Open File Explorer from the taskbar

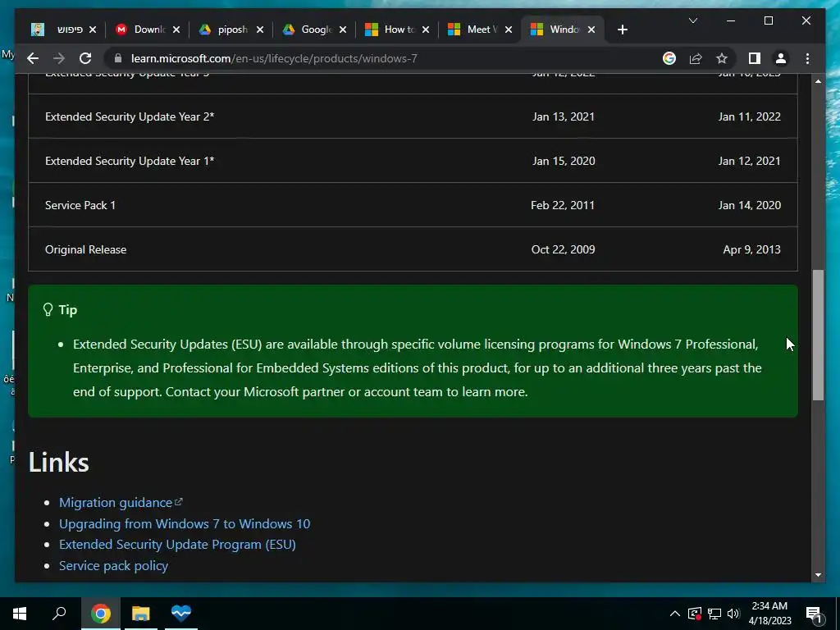coord(141,614)
